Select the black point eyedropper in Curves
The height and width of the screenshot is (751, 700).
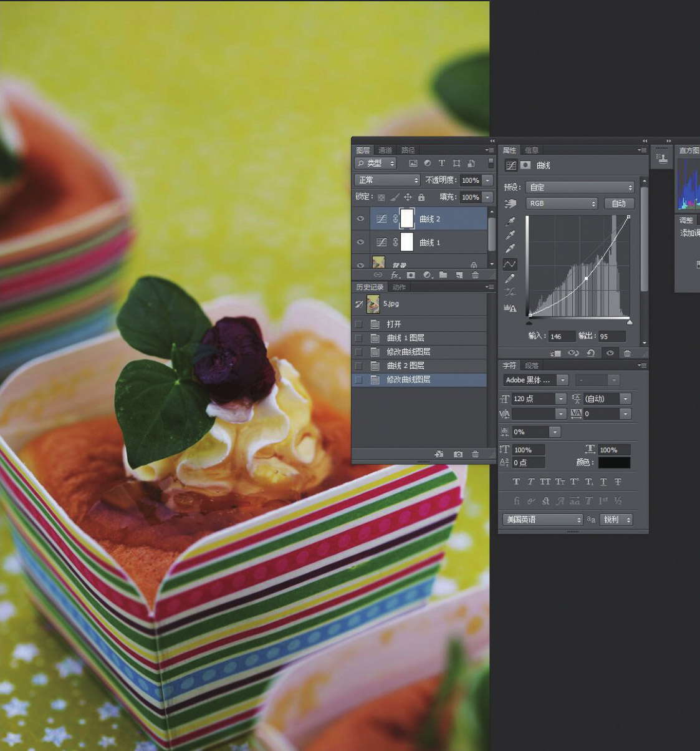point(511,221)
